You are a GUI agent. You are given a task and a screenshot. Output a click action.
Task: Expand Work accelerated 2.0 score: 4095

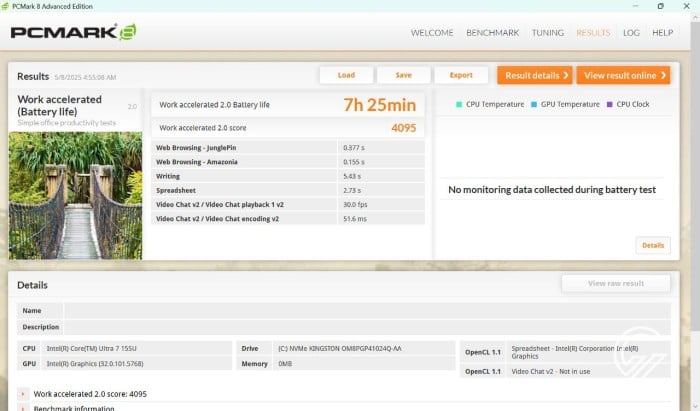23,394
